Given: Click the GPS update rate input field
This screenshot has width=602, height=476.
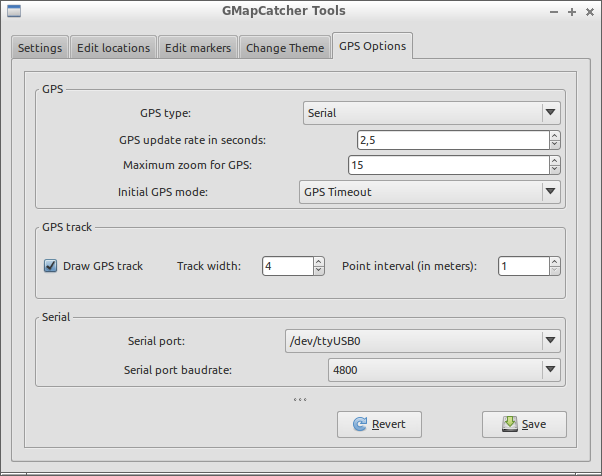Looking at the screenshot, I should click(x=453, y=140).
